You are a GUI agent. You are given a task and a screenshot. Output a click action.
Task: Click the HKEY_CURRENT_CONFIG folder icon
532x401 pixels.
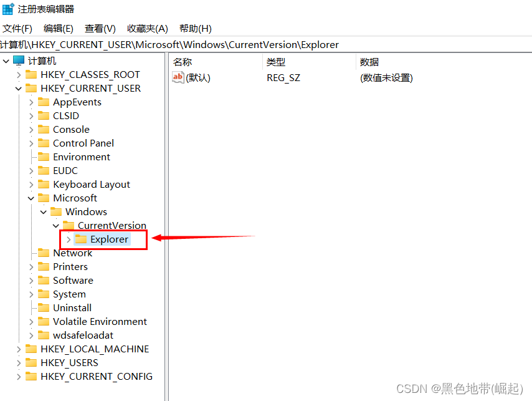click(31, 376)
